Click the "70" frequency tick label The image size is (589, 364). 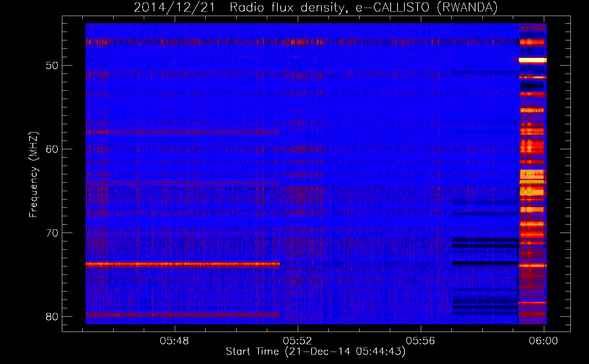52,233
